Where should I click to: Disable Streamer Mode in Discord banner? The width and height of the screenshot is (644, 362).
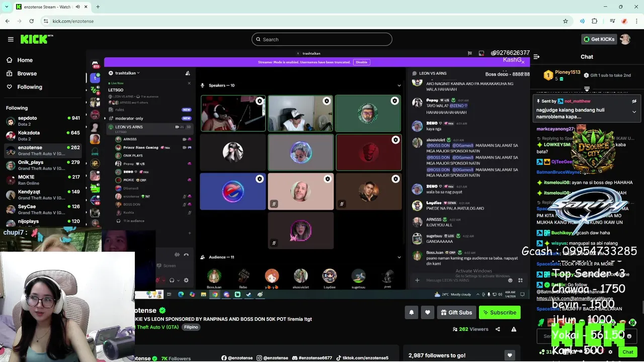[x=361, y=62]
